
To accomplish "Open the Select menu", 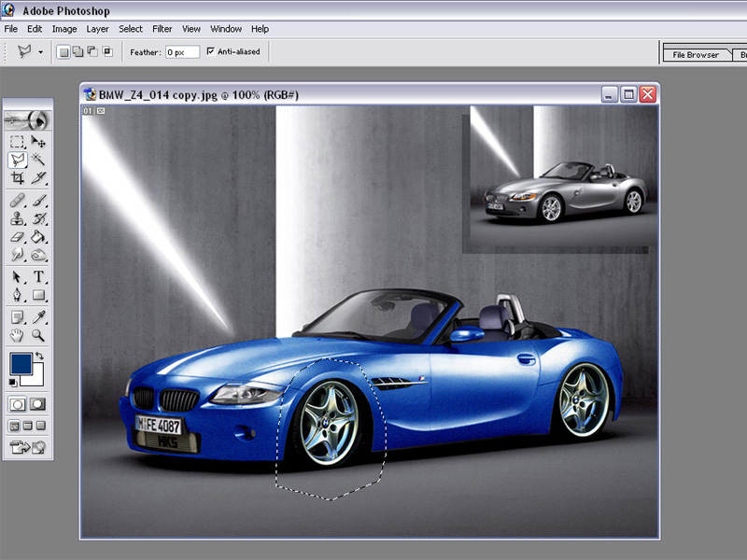I will point(130,29).
